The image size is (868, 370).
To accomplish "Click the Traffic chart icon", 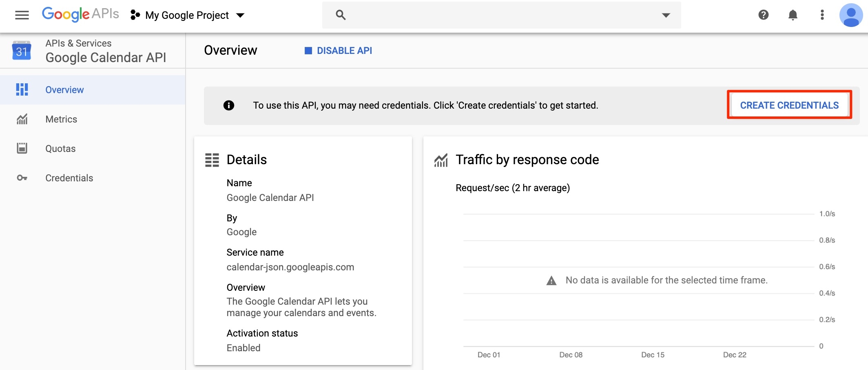I will 441,160.
